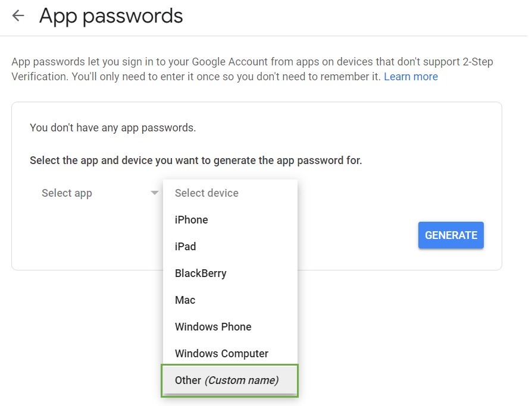Select Windows Phone as the device

213,327
